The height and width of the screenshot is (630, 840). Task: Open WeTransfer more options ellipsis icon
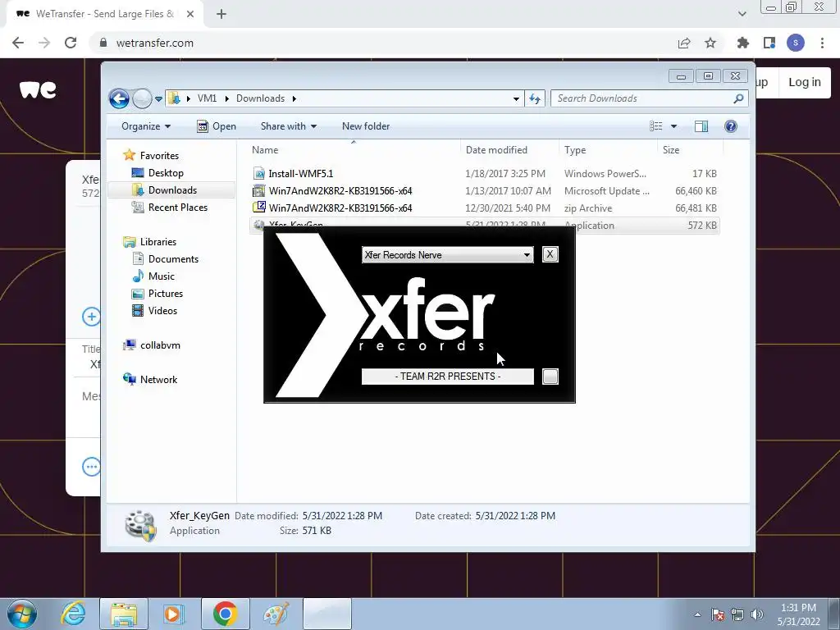(x=91, y=467)
